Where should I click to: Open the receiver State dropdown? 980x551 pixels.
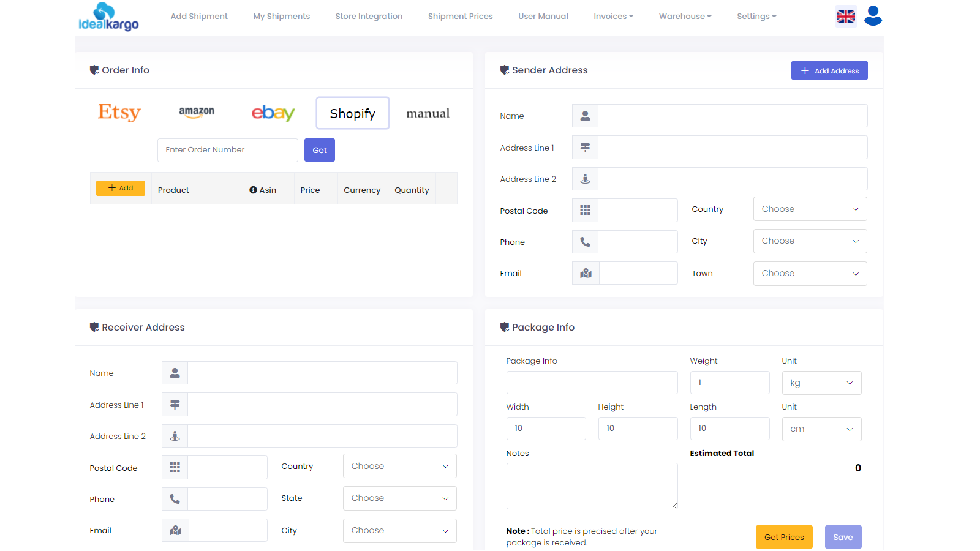tap(399, 498)
